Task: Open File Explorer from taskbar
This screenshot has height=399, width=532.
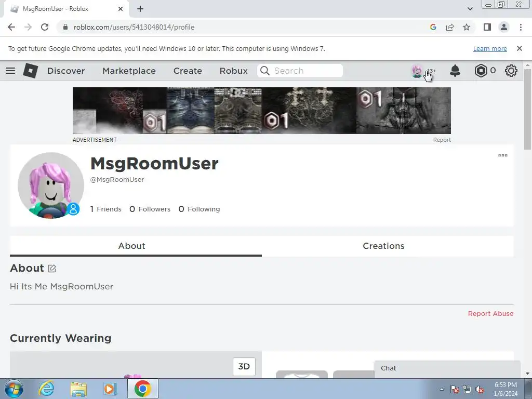Action: click(79, 389)
